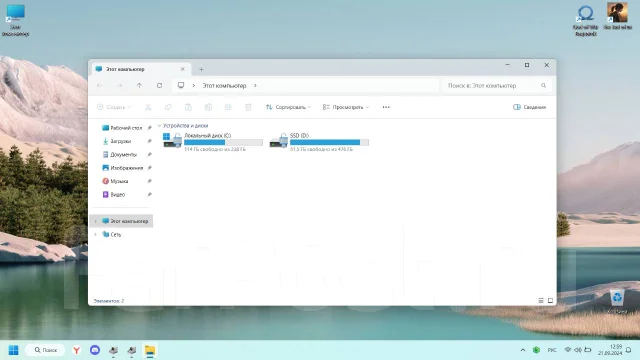Expand Сеть in sidebar tree
The width and height of the screenshot is (640, 360).
tap(96, 234)
